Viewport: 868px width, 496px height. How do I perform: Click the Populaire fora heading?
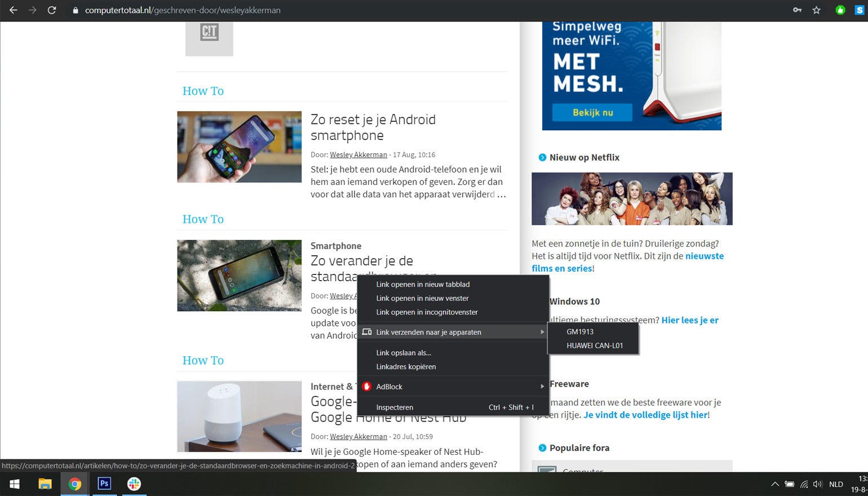(x=579, y=448)
